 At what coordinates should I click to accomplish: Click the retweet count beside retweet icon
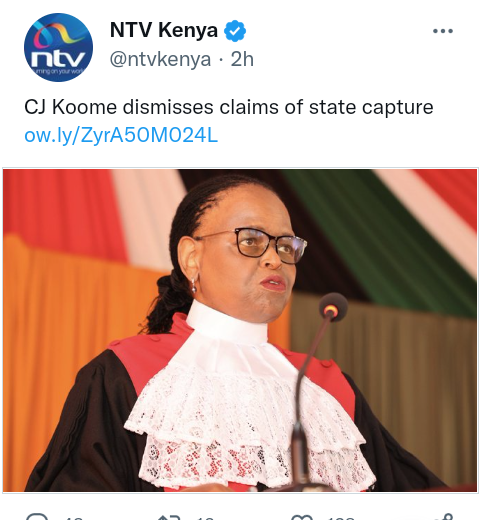point(205,518)
